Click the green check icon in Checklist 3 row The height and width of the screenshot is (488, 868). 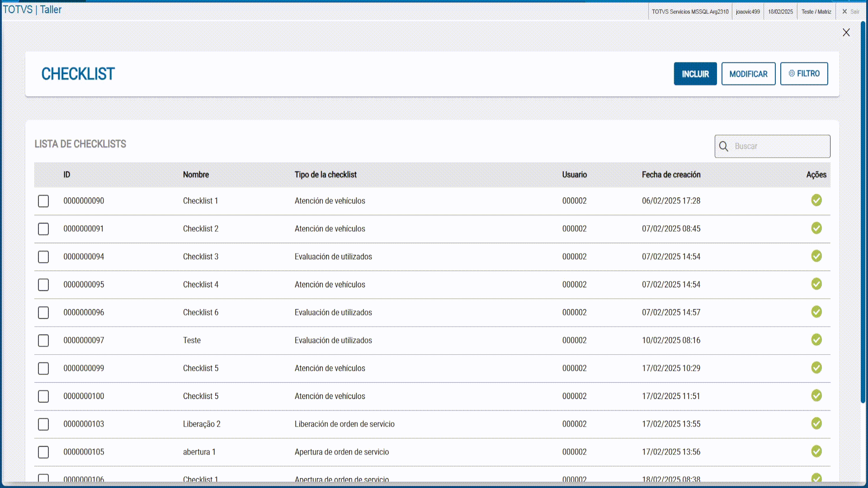click(816, 256)
